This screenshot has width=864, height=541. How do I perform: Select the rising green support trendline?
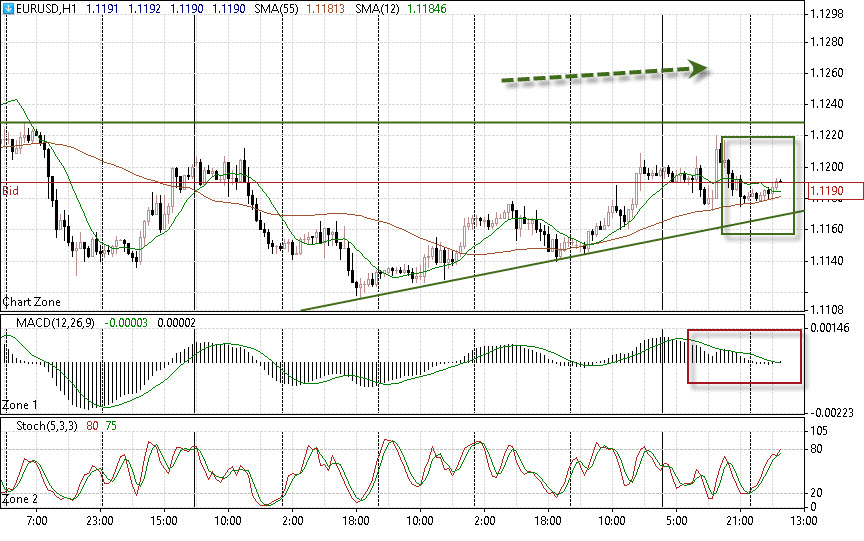coord(500,268)
